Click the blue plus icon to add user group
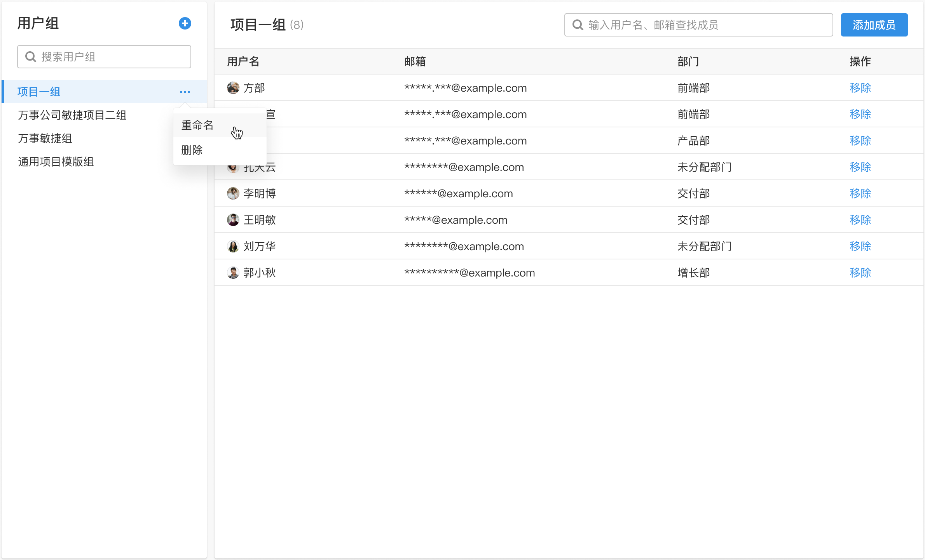The height and width of the screenshot is (560, 925). (x=185, y=23)
